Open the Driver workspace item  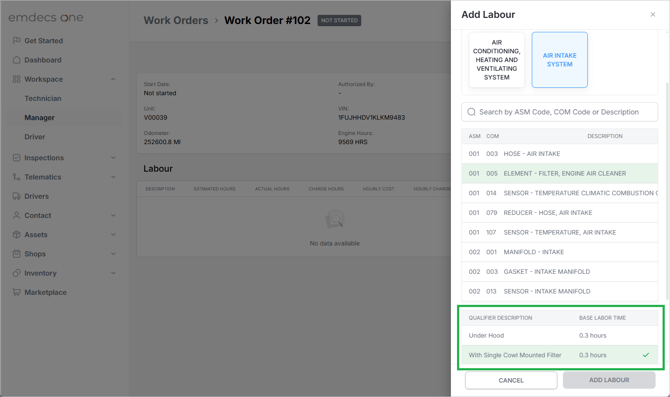pyautogui.click(x=35, y=137)
